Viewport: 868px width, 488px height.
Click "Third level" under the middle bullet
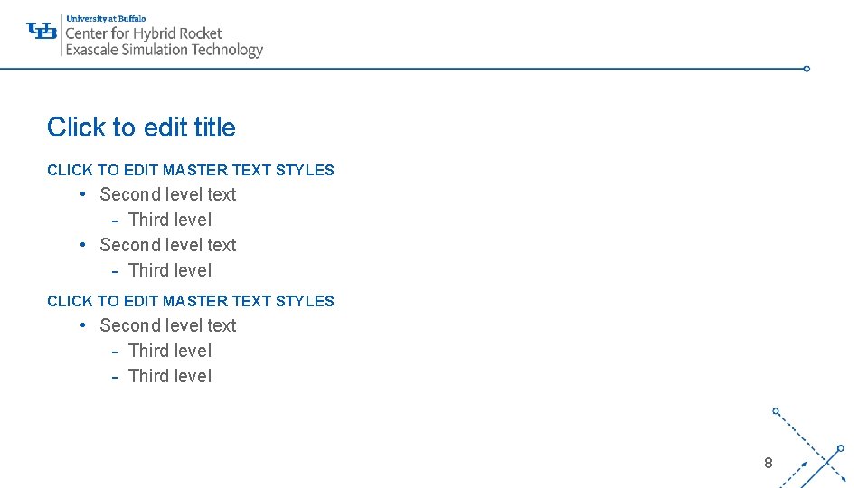[x=170, y=270]
